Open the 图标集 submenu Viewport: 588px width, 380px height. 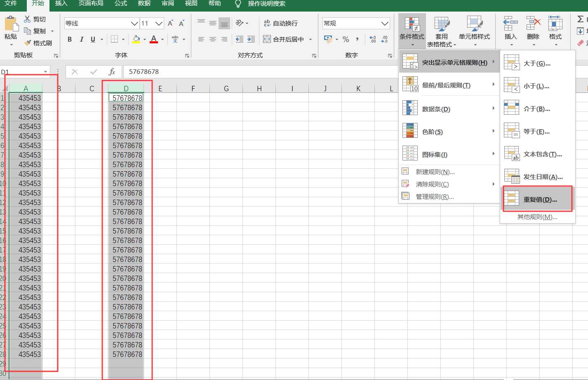tap(449, 154)
